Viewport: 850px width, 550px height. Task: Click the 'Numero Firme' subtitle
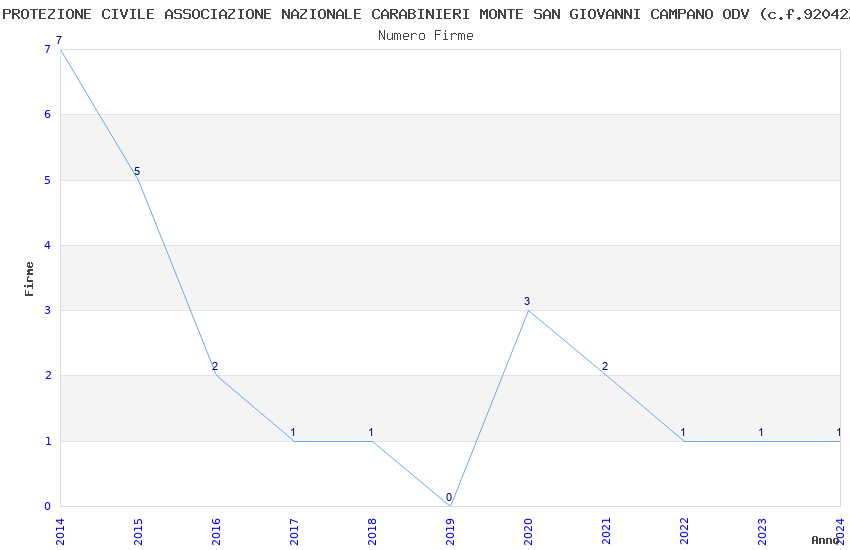(426, 36)
